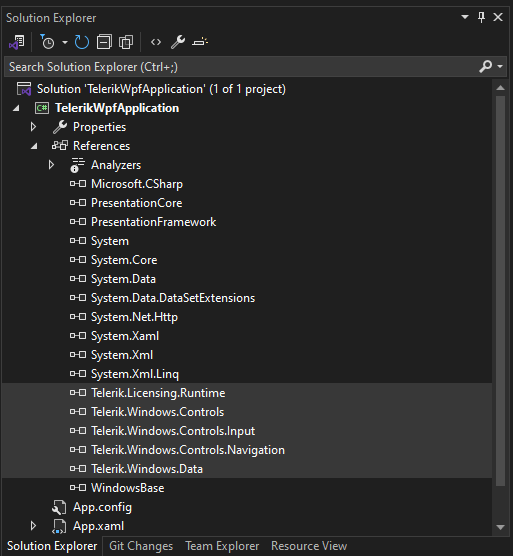This screenshot has width=513, height=556.
Task: Open the search options dropdown arrow
Action: pos(500,66)
